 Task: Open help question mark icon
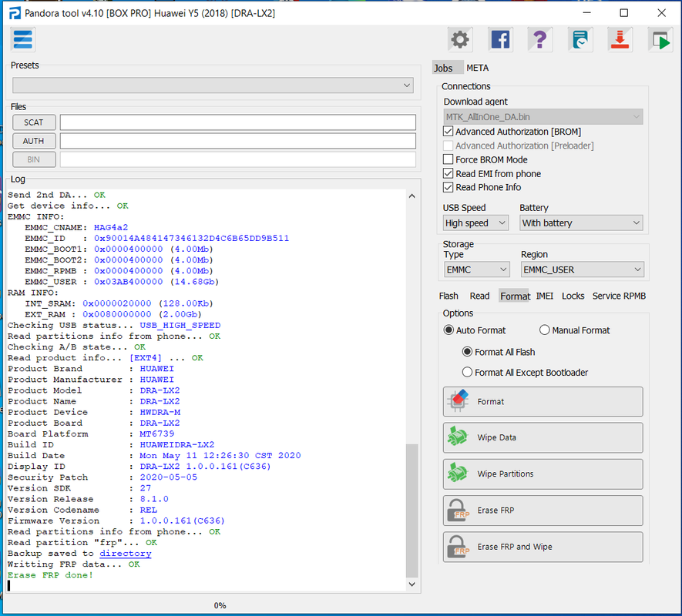point(539,39)
